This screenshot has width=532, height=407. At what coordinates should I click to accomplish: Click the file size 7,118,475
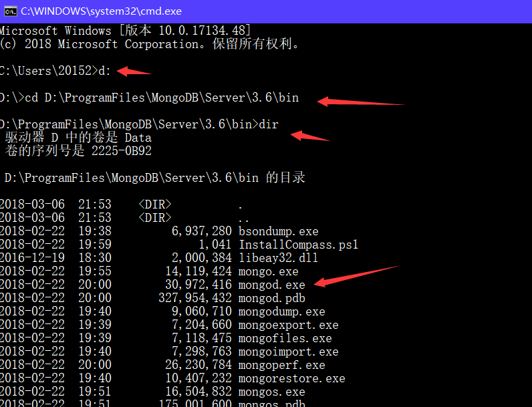[x=202, y=338]
